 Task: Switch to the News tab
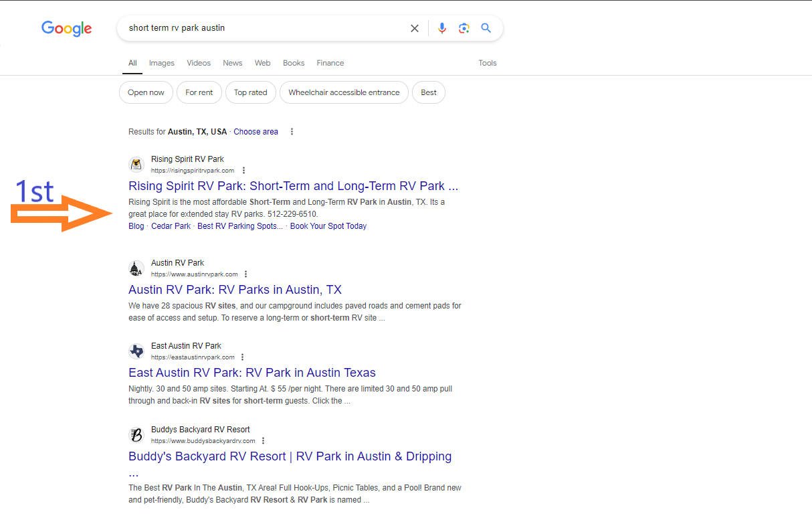click(x=233, y=63)
